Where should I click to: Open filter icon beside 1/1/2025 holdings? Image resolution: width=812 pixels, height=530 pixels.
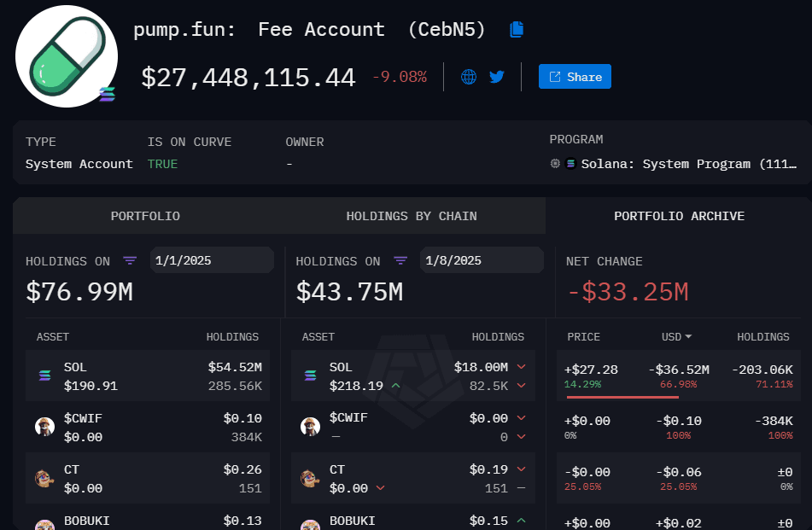pyautogui.click(x=130, y=260)
